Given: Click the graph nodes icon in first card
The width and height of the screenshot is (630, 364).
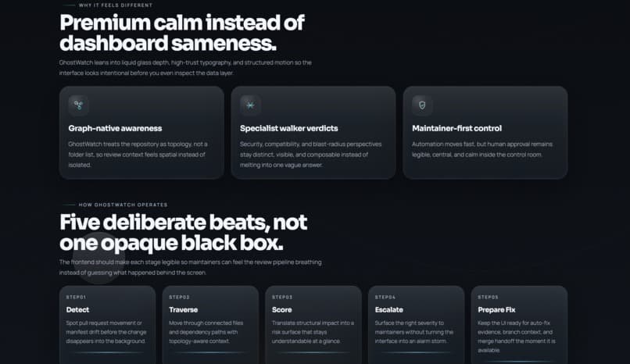Looking at the screenshot, I should tap(78, 105).
